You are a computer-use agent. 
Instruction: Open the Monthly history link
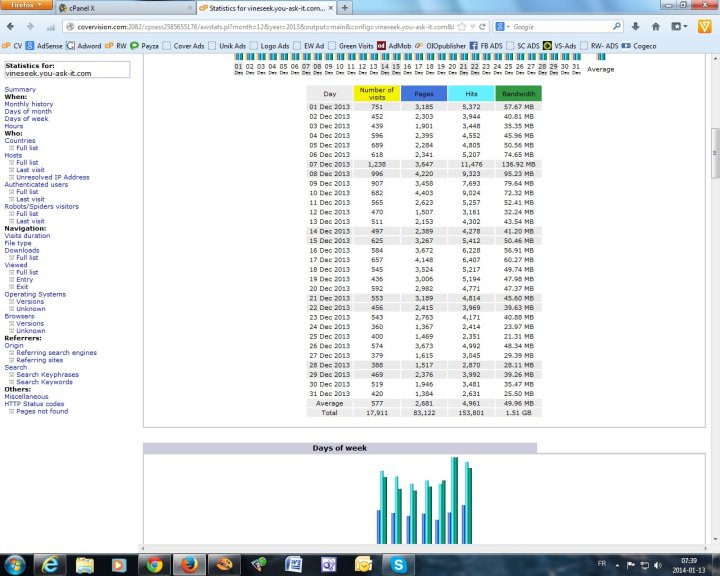pos(29,104)
